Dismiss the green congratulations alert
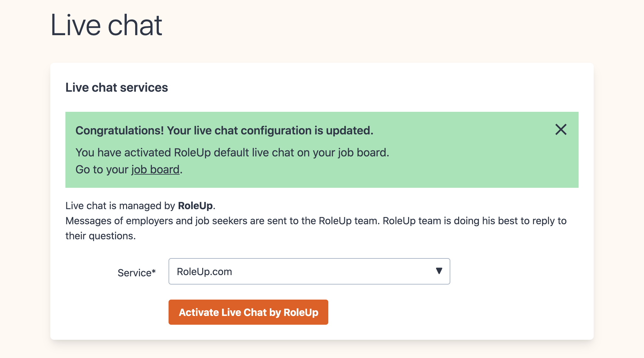This screenshot has height=358, width=644. pyautogui.click(x=561, y=129)
